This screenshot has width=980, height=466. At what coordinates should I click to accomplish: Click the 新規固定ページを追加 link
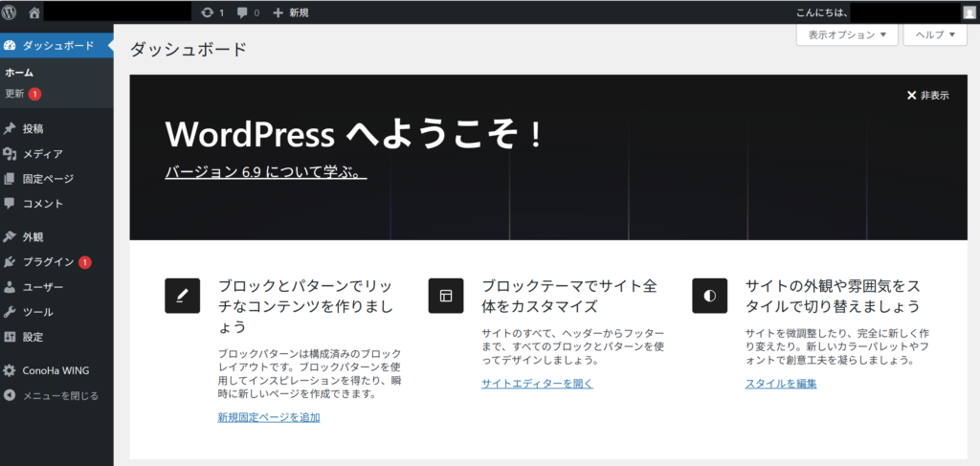(x=268, y=417)
